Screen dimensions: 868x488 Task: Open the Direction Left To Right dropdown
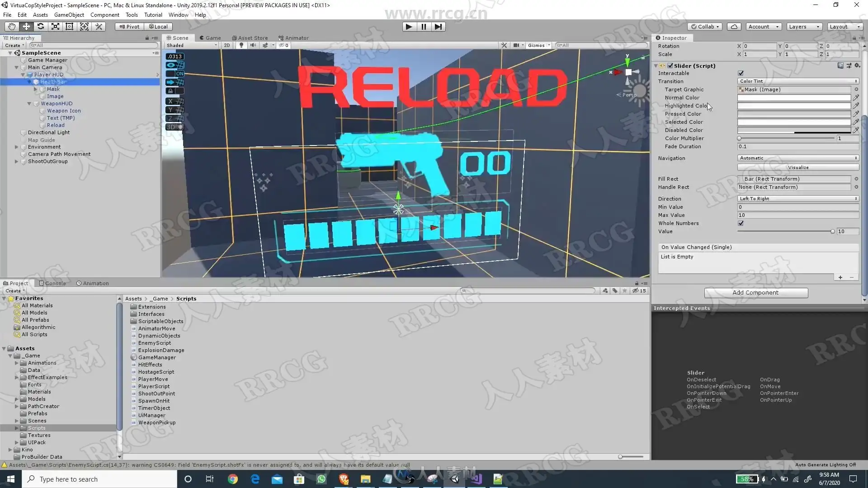point(798,199)
